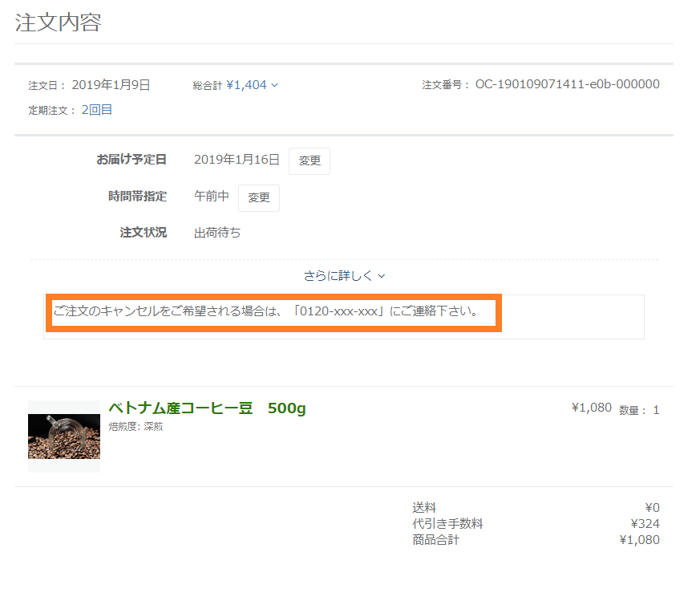Viewport: 700px width, 601px height.
Task: Click the product price ¥1,080 beside 数量
Action: tap(591, 408)
